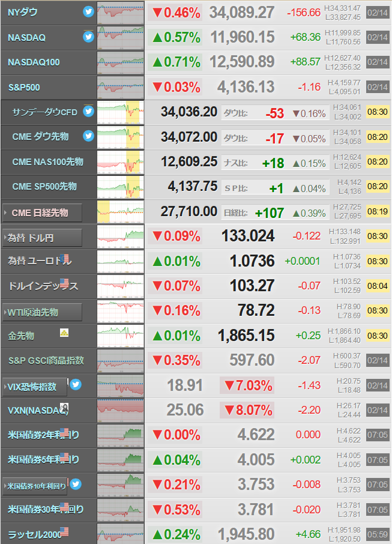Click the gold price 1,865.15
The height and width of the screenshot is (544, 392).
246,336
